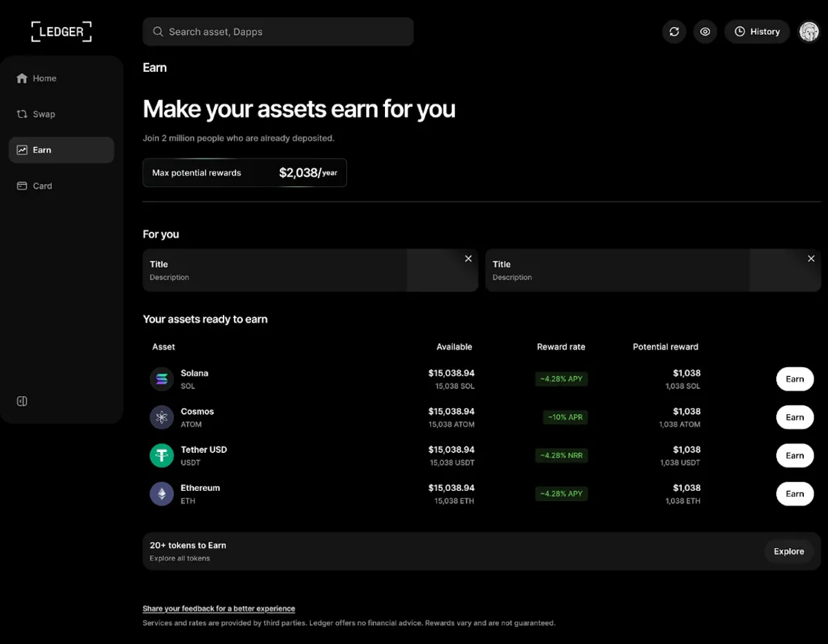This screenshot has height=644, width=828.
Task: Click 15,038 ATOM available amount
Action: [451, 425]
